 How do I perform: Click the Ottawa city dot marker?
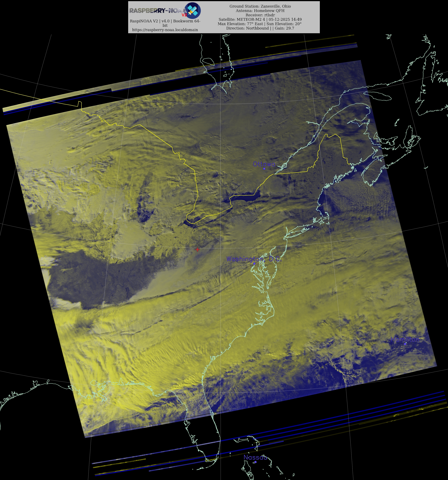click(x=264, y=169)
